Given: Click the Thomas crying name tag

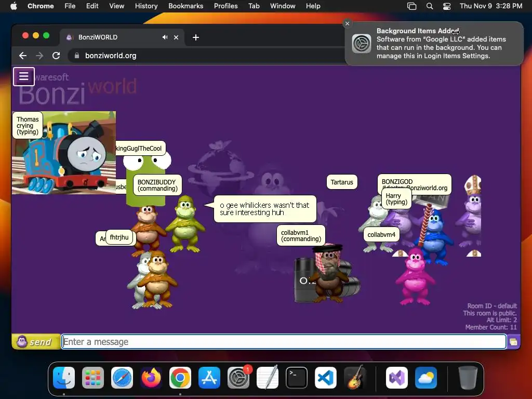Looking at the screenshot, I should tap(28, 126).
